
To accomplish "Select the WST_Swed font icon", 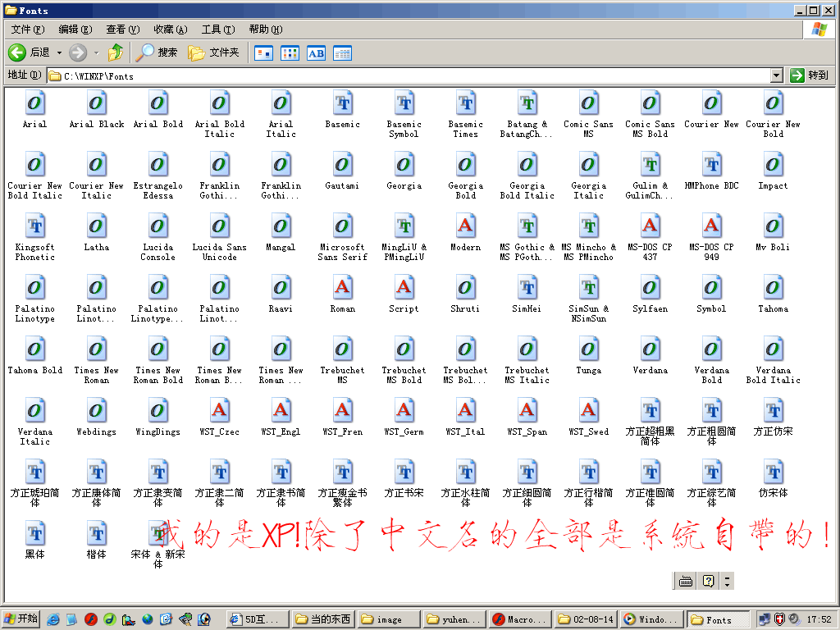I will (588, 410).
